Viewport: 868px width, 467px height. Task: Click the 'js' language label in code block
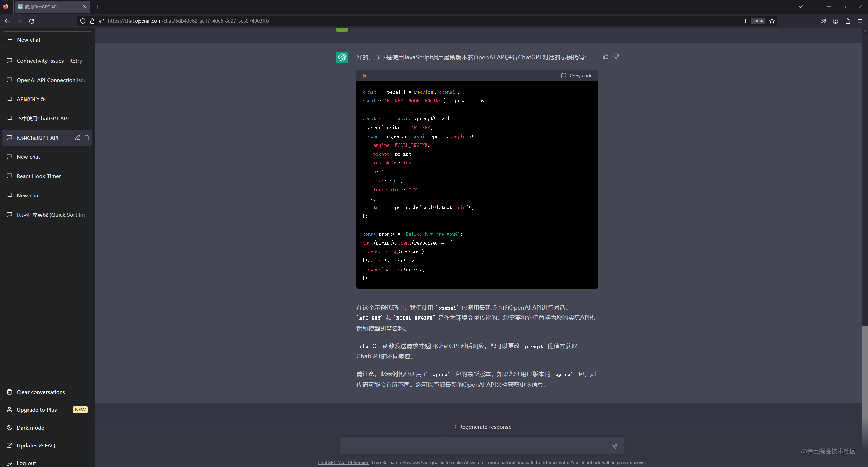click(364, 76)
